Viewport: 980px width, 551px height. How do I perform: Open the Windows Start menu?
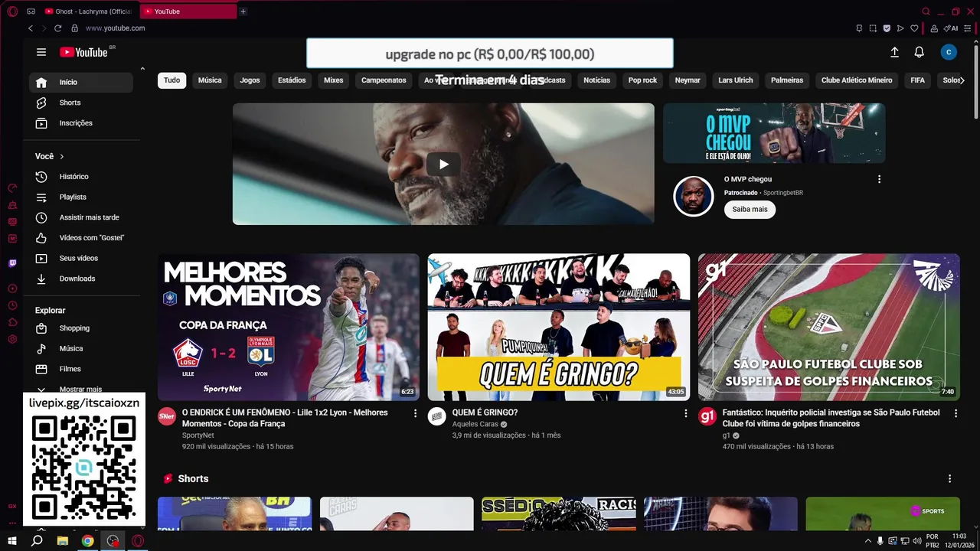[12, 541]
